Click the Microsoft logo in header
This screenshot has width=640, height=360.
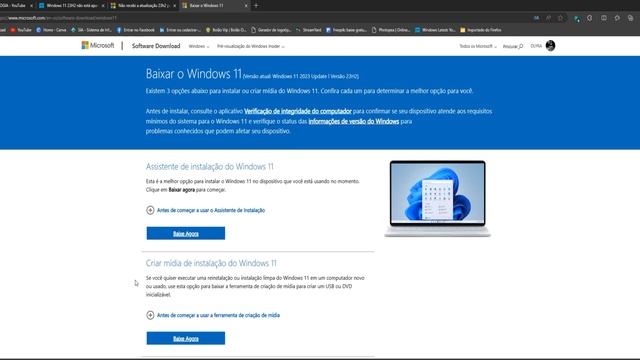coord(98,45)
